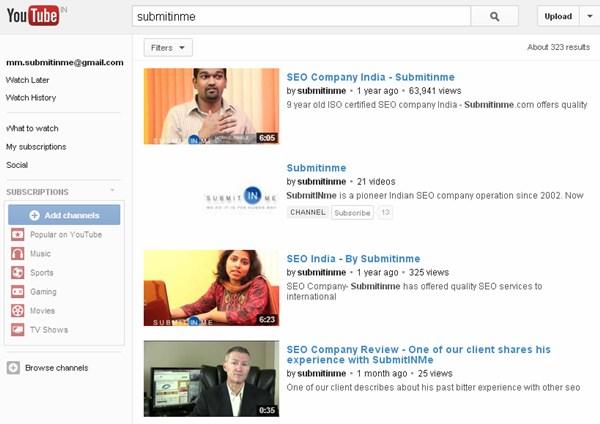Click the magnifier search button

(494, 16)
